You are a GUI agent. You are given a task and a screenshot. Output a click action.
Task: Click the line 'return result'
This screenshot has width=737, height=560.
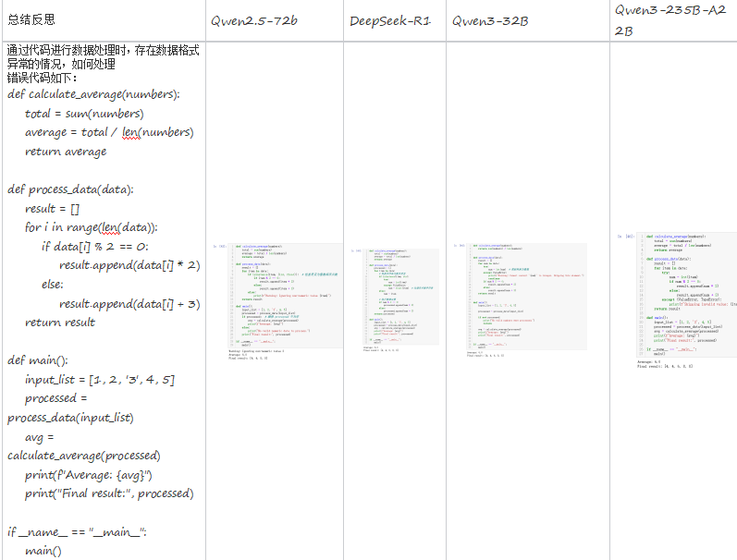click(x=60, y=323)
